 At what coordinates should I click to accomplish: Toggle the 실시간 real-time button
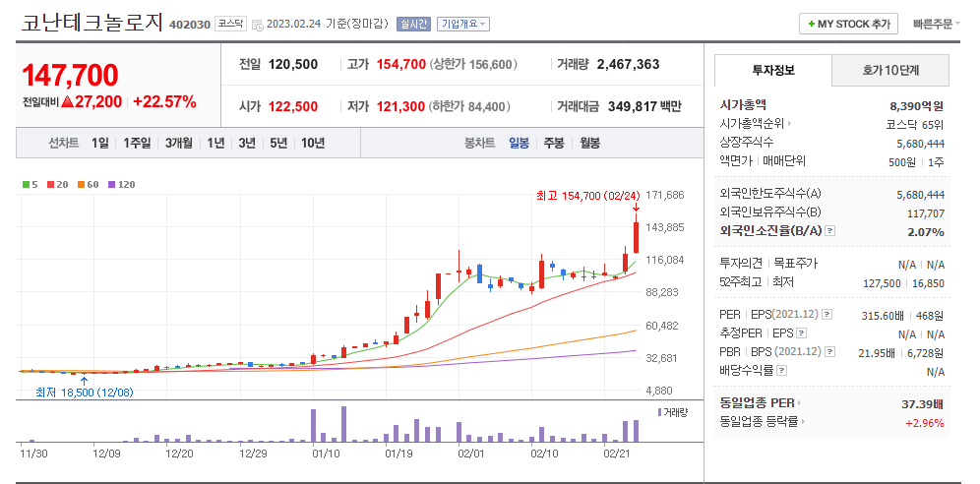[413, 24]
